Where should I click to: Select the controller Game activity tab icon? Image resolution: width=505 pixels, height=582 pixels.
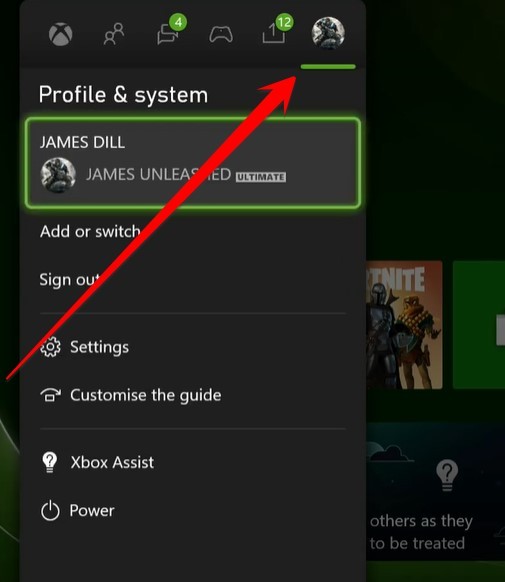221,35
